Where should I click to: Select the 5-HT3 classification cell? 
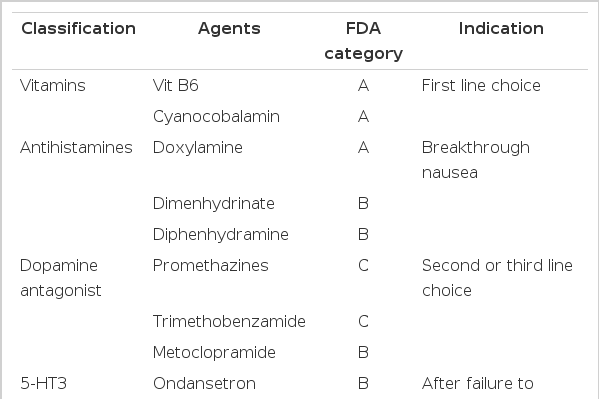point(44,383)
